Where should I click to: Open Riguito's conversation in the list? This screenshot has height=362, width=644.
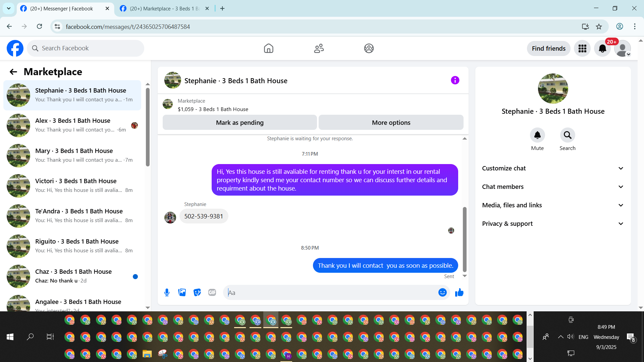[x=72, y=246]
